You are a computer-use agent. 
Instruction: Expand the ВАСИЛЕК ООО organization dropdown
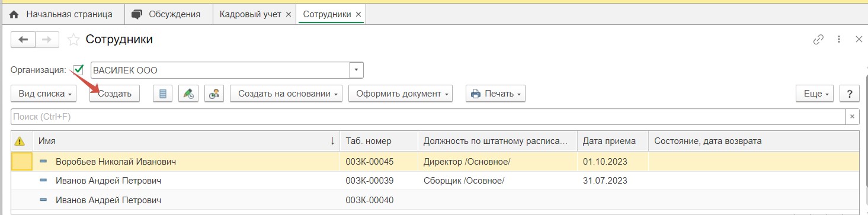(356, 70)
